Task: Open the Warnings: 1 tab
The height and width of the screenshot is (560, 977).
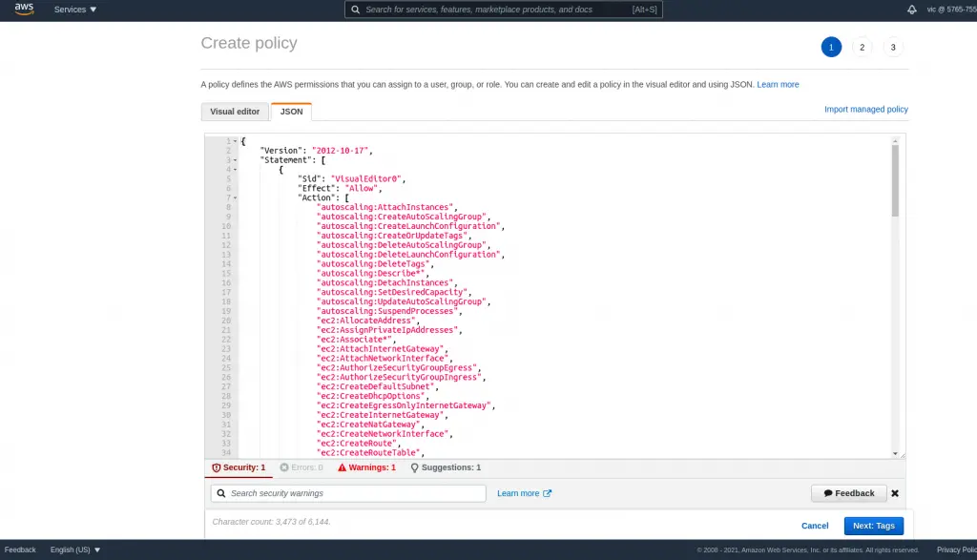Action: click(366, 467)
